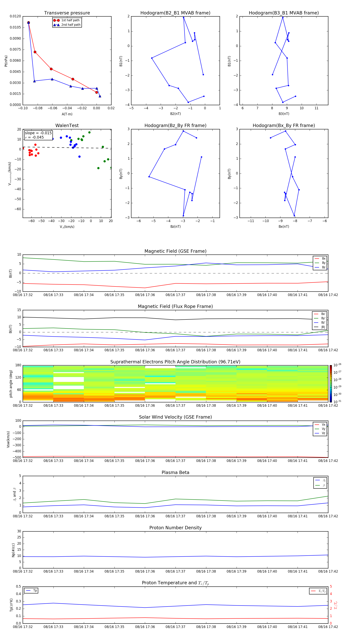Click 'B3(nT)' x-axis label
The height and width of the screenshot is (644, 351).
click(x=284, y=114)
